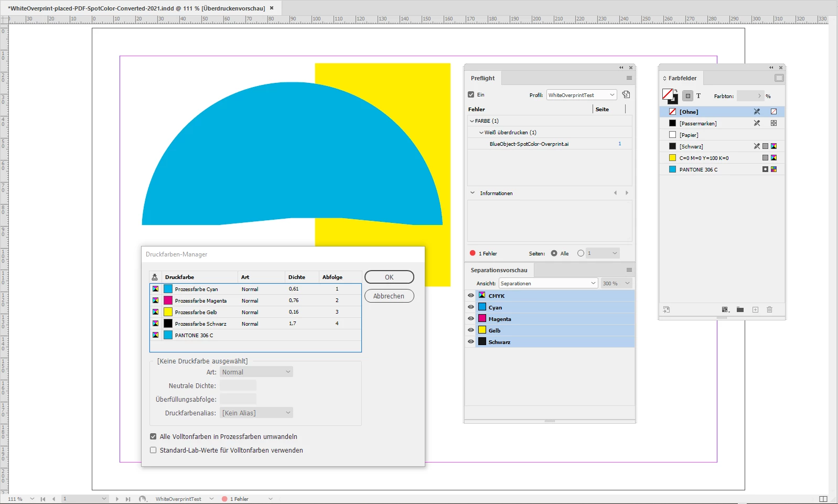Click the new swatch plus icon
The height and width of the screenshot is (504, 838).
pyautogui.click(x=755, y=310)
